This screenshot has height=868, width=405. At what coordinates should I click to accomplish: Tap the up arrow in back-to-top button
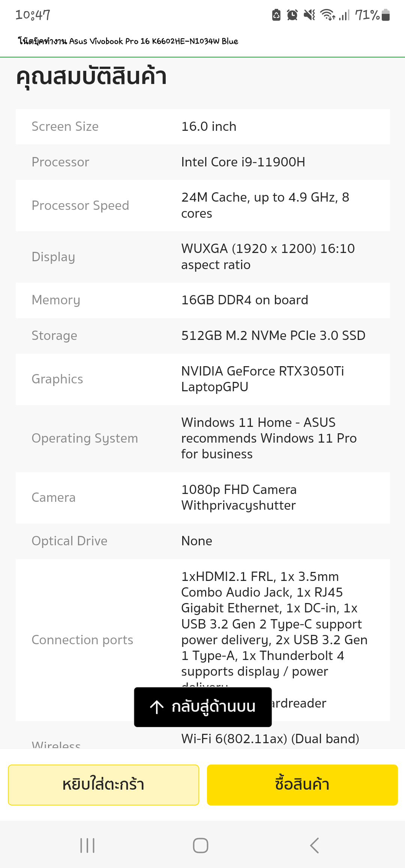click(157, 707)
